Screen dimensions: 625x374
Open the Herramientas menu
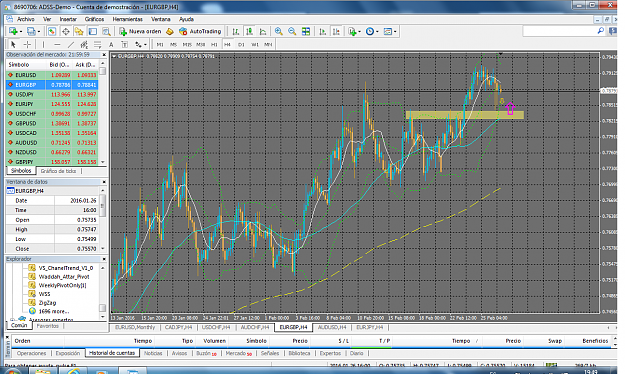coord(128,19)
